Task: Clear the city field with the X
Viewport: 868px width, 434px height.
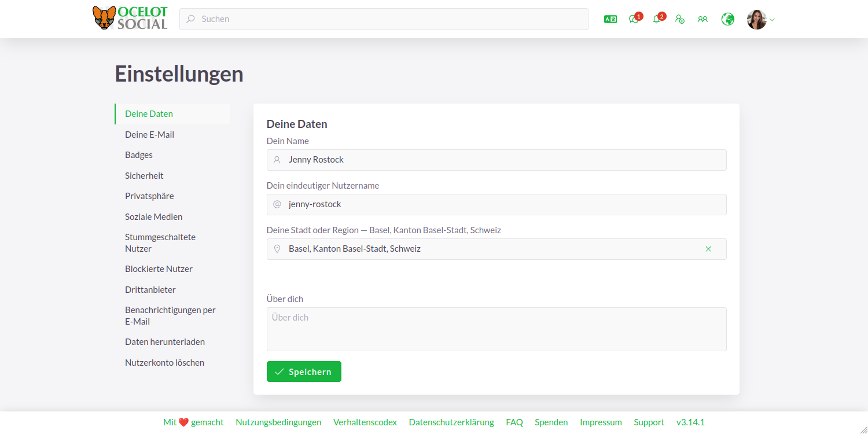Action: tap(708, 249)
